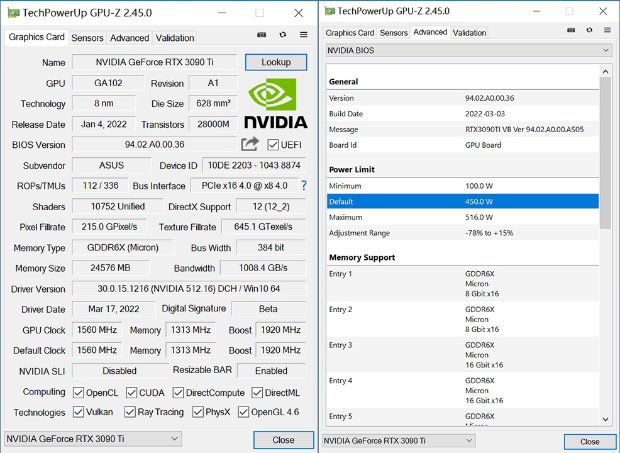
Task: Switch to Graphics Card tab in left window
Action: click(36, 37)
